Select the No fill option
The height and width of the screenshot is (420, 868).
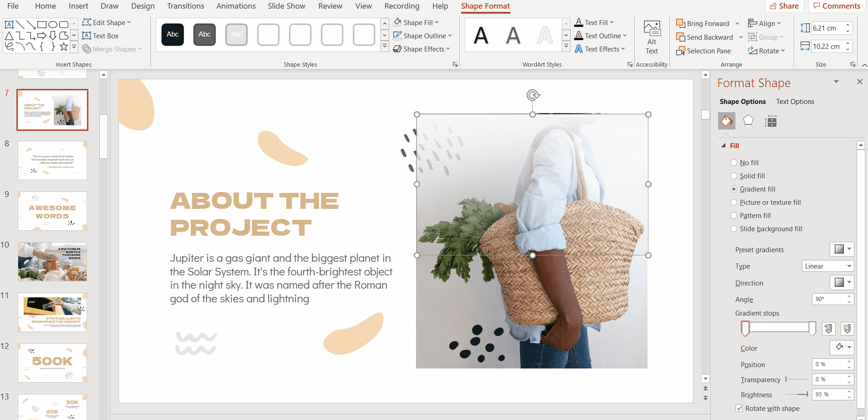tap(745, 162)
